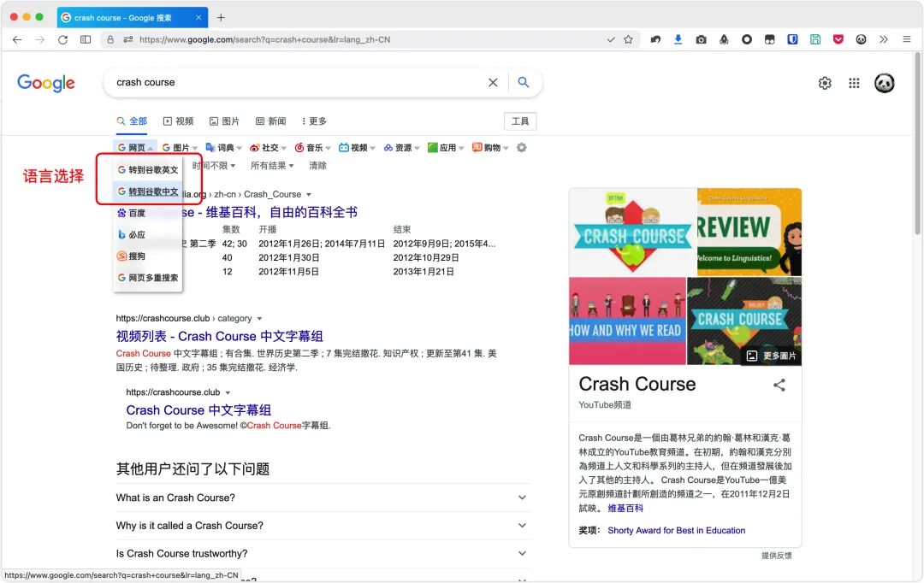Click 更多圖片 on the image grid
The width and height of the screenshot is (924, 583).
(773, 356)
